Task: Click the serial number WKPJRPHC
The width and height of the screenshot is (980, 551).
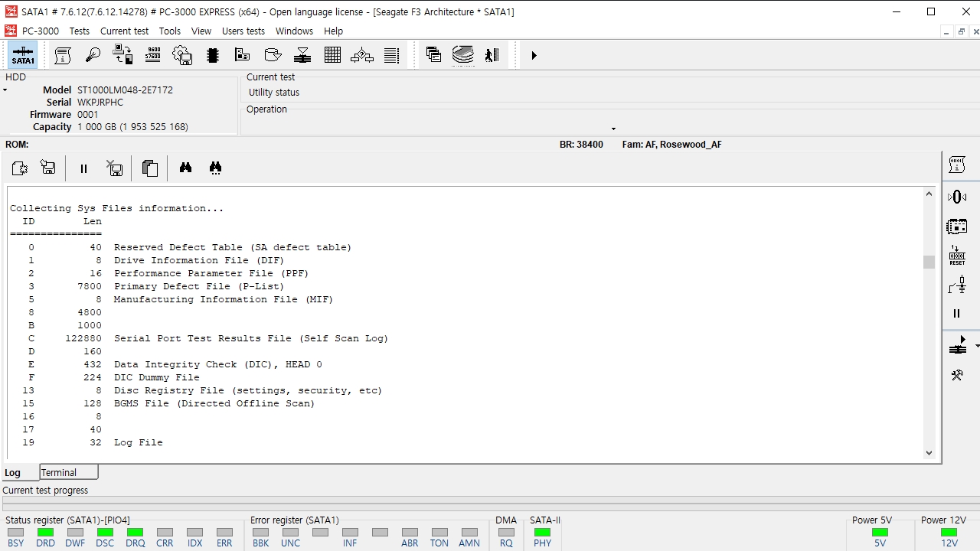Action: pos(100,102)
